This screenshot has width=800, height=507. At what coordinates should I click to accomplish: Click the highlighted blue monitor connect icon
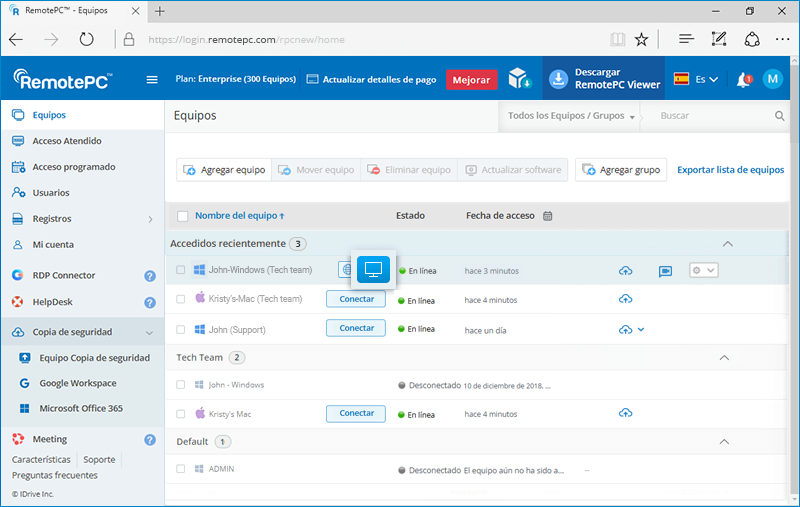coord(373,269)
